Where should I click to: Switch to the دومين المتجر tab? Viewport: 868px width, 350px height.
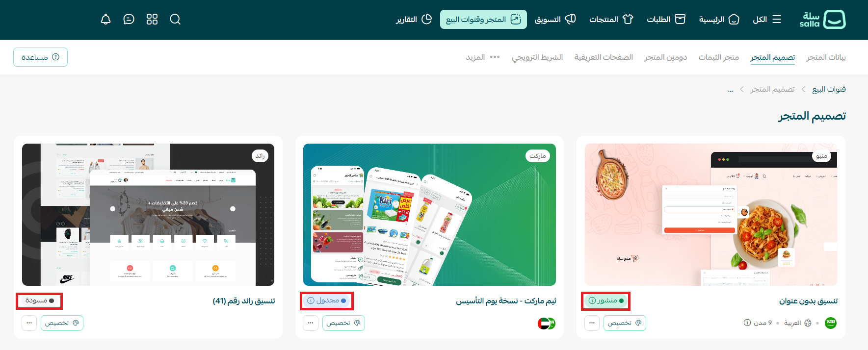click(665, 57)
